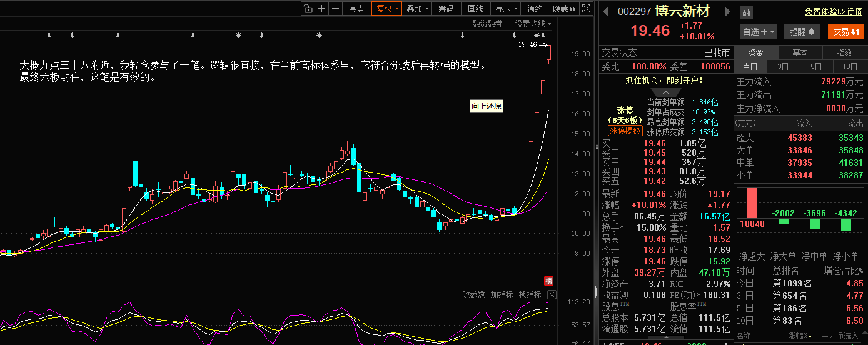
Task: Click the 已收市 trading status
Action: click(x=717, y=52)
